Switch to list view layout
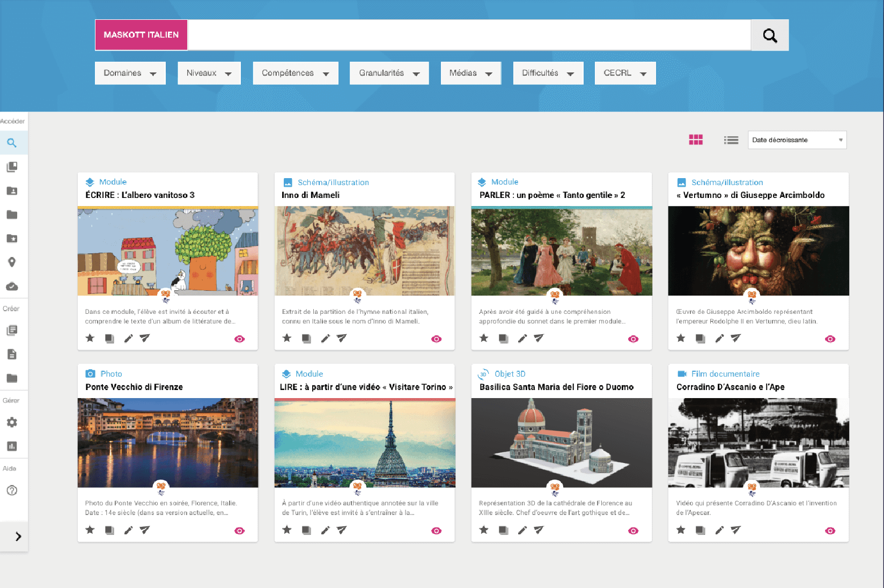The height and width of the screenshot is (588, 884). (731, 140)
